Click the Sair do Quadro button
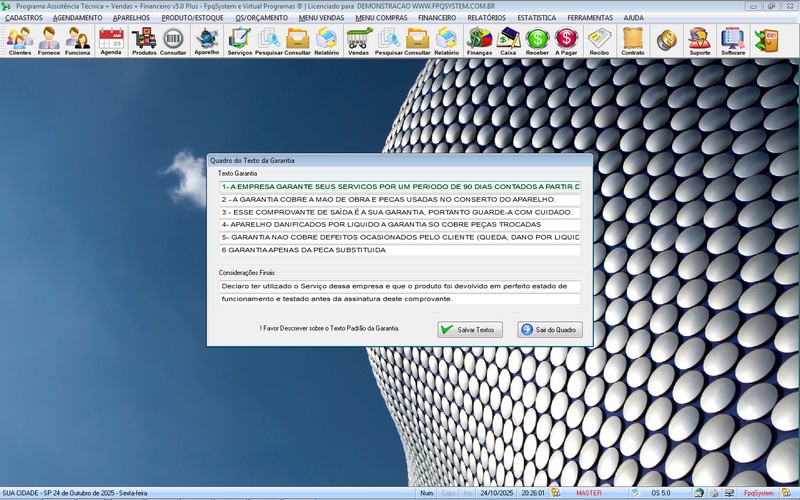 pyautogui.click(x=550, y=330)
